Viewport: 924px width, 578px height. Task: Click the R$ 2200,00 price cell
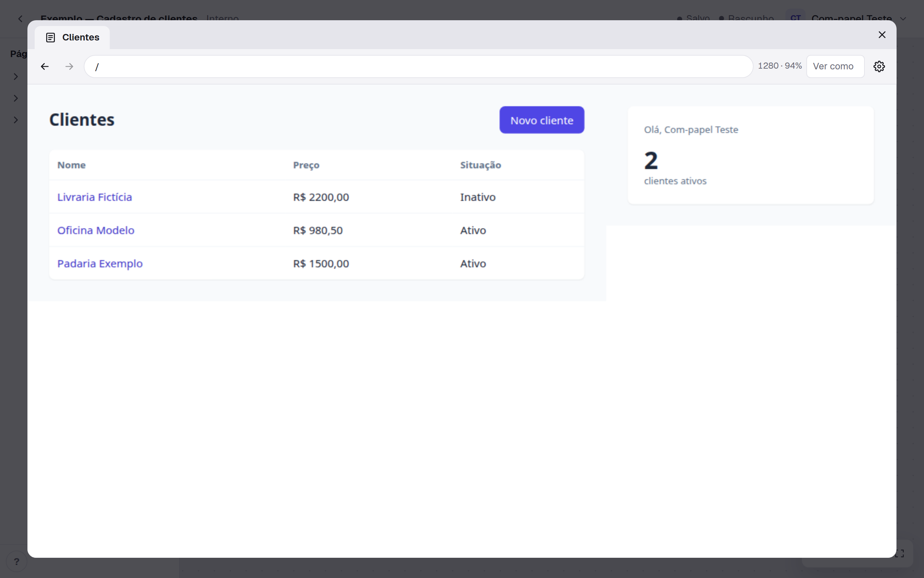click(x=321, y=197)
